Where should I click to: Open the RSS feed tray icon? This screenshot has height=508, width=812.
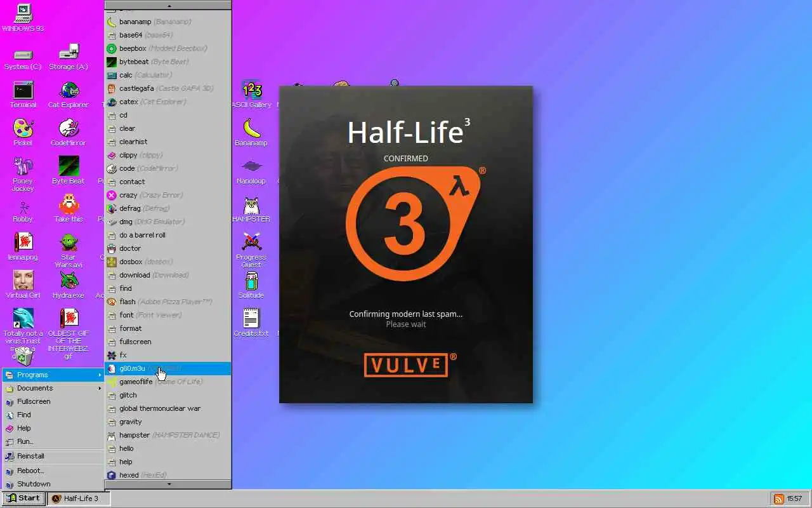click(x=778, y=498)
